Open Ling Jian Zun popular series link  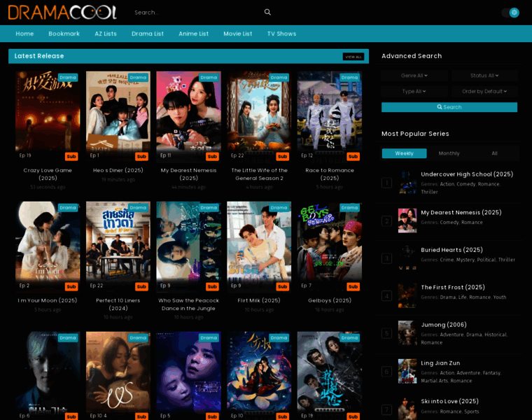click(x=440, y=363)
